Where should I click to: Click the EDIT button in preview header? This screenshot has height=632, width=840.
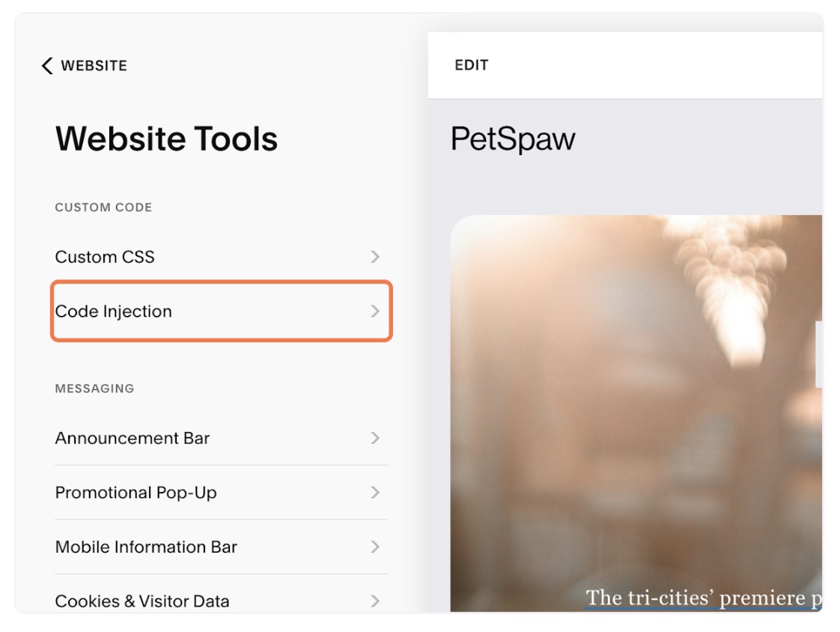click(x=472, y=65)
